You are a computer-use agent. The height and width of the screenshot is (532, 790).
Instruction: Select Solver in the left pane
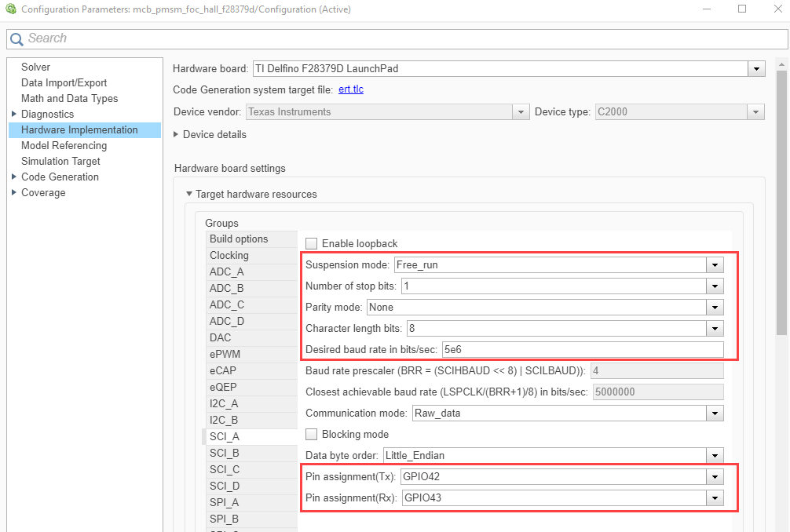coord(35,67)
